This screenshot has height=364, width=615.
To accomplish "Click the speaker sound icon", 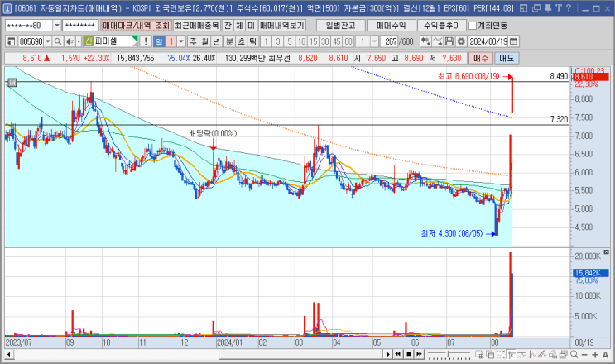I will point(70,41).
